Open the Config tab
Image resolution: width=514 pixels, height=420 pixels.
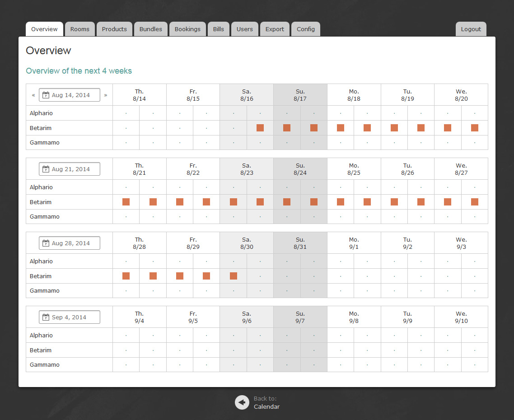tap(306, 29)
